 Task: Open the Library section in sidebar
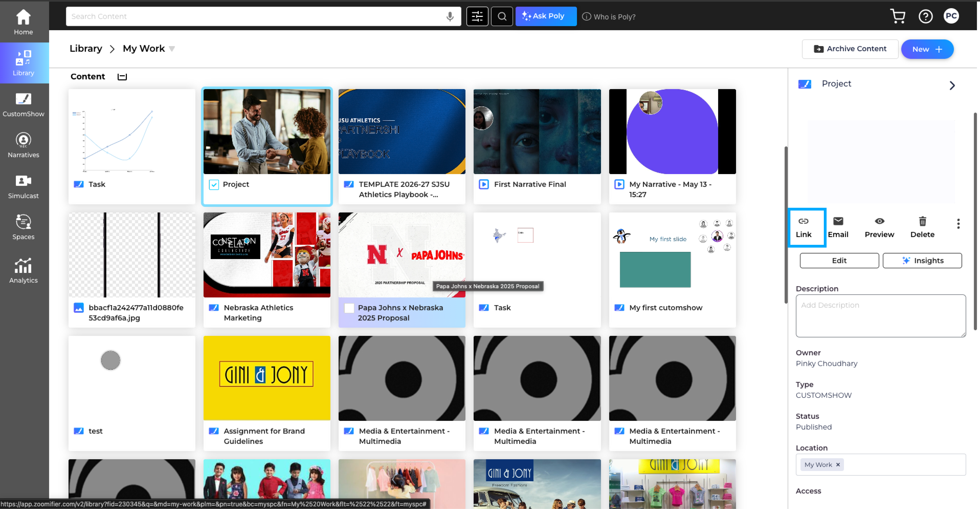tap(23, 63)
